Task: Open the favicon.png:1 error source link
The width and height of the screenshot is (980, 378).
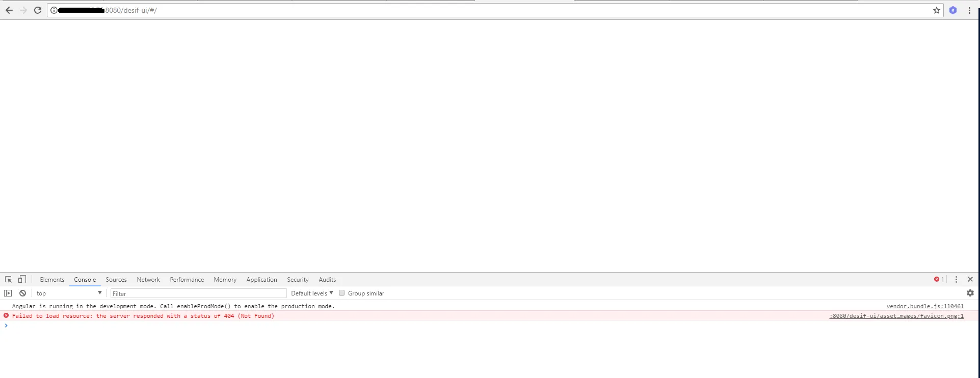Action: coord(896,316)
